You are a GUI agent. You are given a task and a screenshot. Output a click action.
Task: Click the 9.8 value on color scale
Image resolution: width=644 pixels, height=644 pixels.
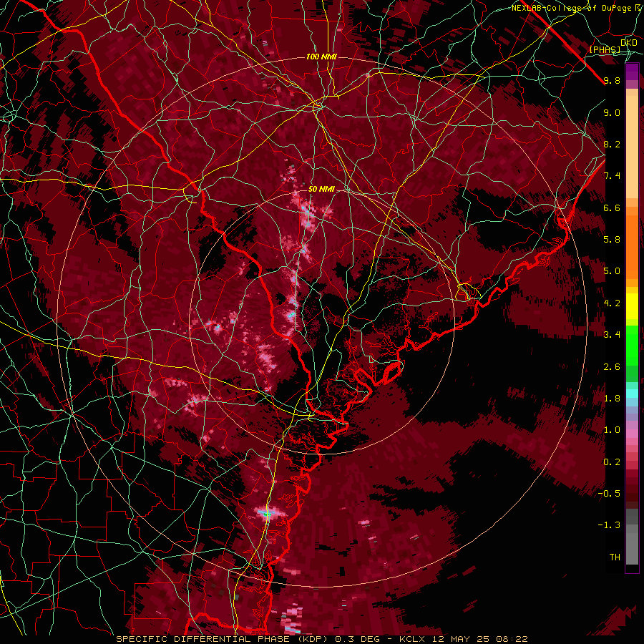tap(612, 80)
